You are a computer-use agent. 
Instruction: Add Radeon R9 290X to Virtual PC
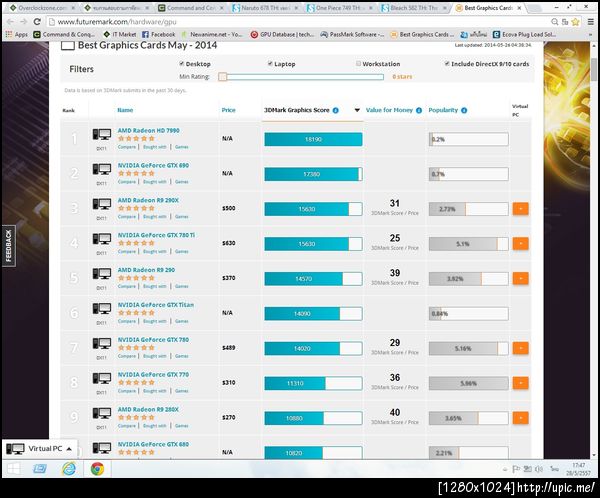coord(520,209)
